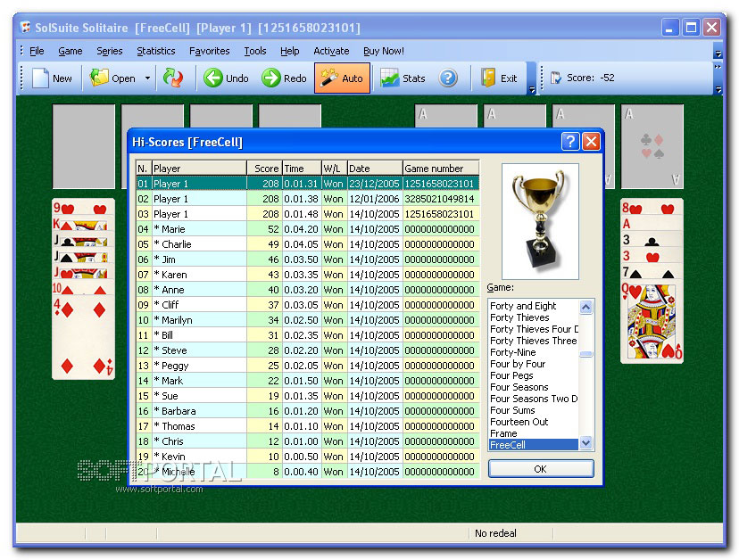The width and height of the screenshot is (739, 560).
Task: Select FreeCell in game list
Action: pos(534,445)
